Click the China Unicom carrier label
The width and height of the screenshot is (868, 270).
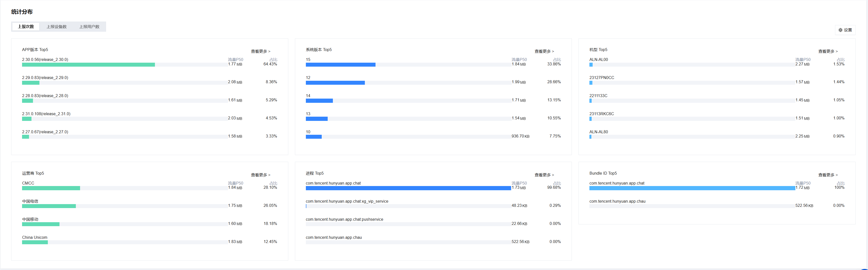pos(35,237)
